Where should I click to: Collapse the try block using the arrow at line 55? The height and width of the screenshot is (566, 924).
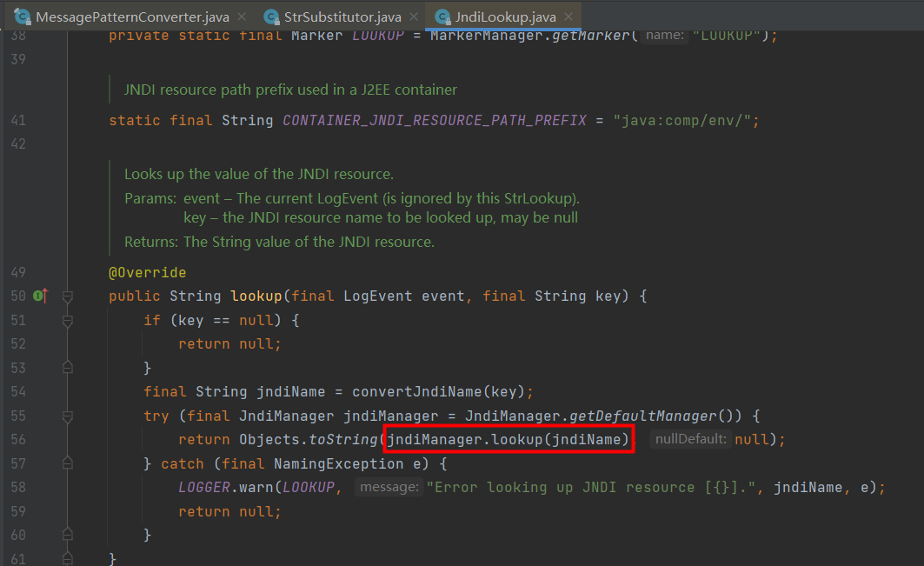tap(67, 416)
